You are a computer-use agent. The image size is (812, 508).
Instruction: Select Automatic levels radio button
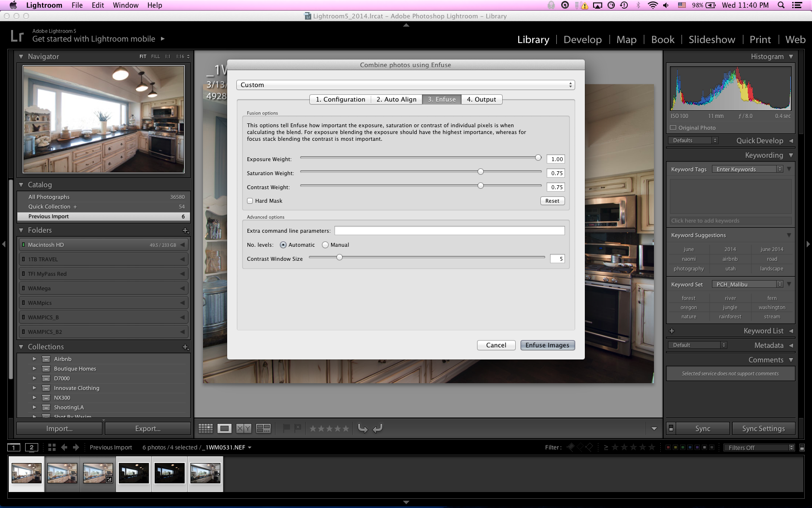(x=283, y=245)
